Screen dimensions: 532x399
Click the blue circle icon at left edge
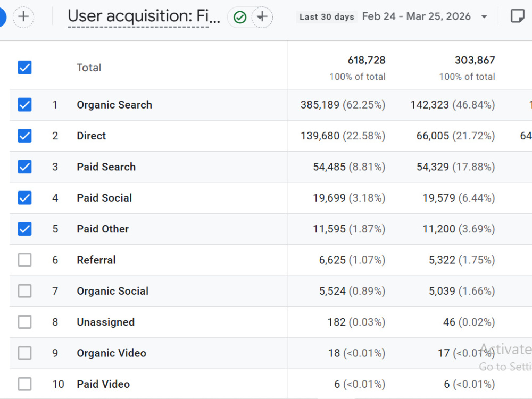click(2, 16)
